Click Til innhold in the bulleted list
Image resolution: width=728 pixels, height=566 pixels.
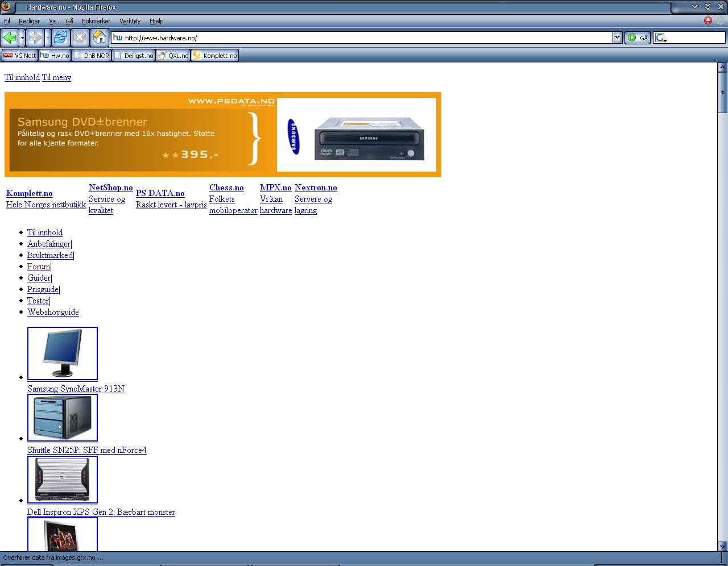coord(45,232)
